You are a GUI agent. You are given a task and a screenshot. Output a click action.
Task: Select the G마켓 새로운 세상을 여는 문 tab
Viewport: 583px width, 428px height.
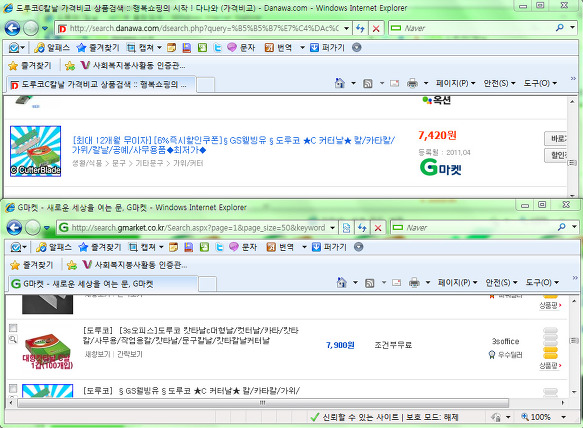(x=103, y=284)
